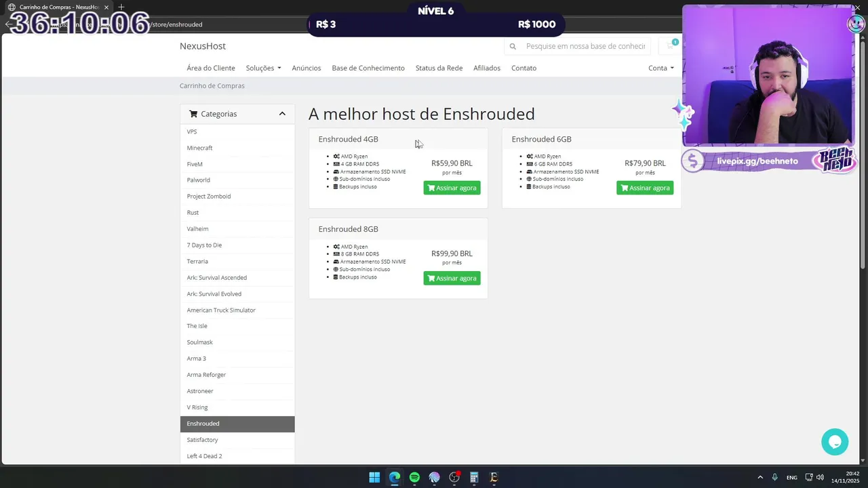
Task: Click the magnifier icon in the search box
Action: point(513,46)
